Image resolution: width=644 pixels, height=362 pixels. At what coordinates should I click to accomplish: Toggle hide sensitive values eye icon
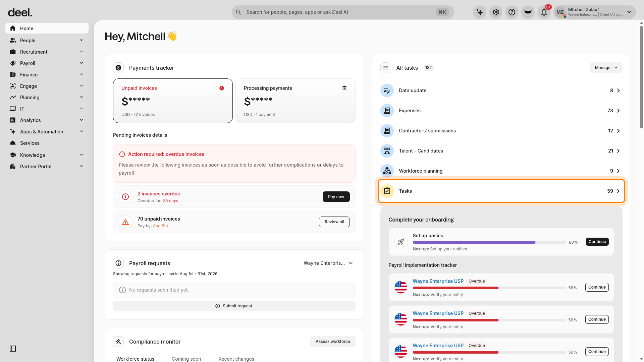(x=528, y=12)
